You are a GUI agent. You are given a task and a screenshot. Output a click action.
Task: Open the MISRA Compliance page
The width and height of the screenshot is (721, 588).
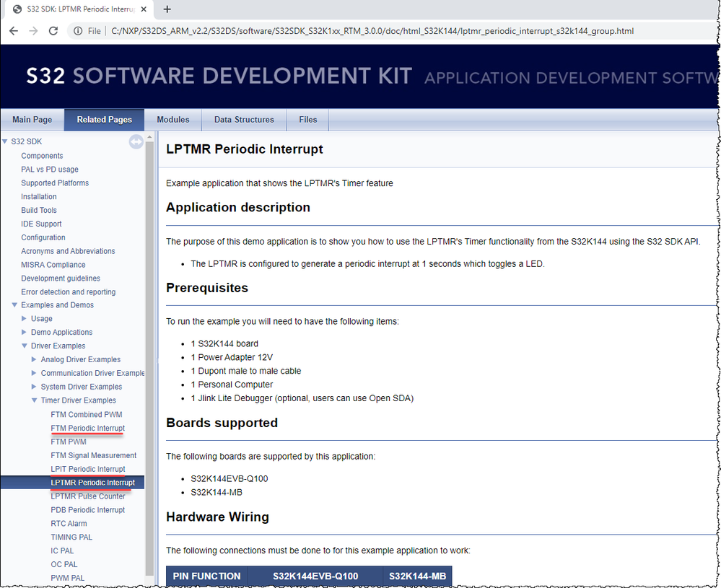pos(52,264)
